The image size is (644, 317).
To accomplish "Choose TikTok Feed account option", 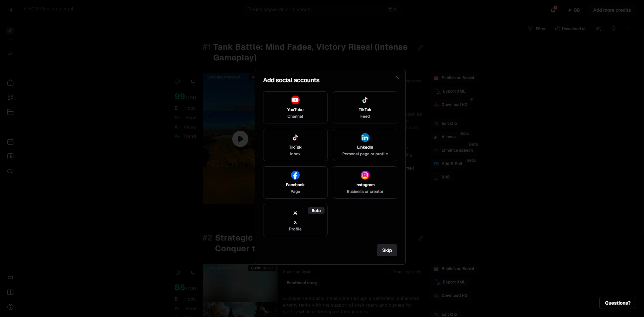I will coord(365,107).
